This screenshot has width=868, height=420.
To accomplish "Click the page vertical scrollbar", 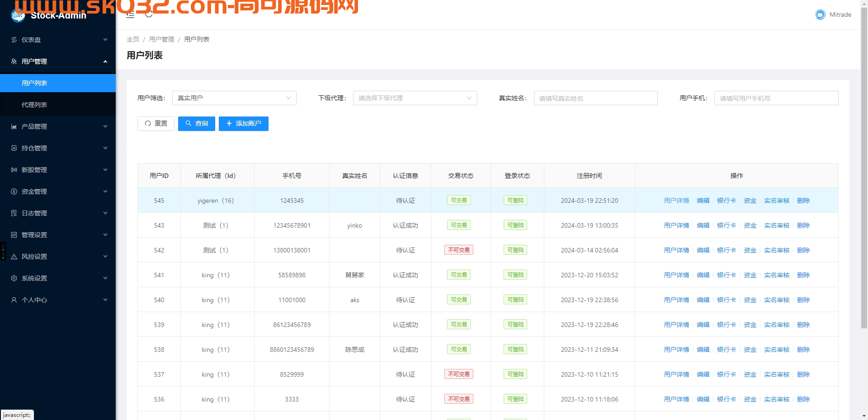I will coord(864,167).
